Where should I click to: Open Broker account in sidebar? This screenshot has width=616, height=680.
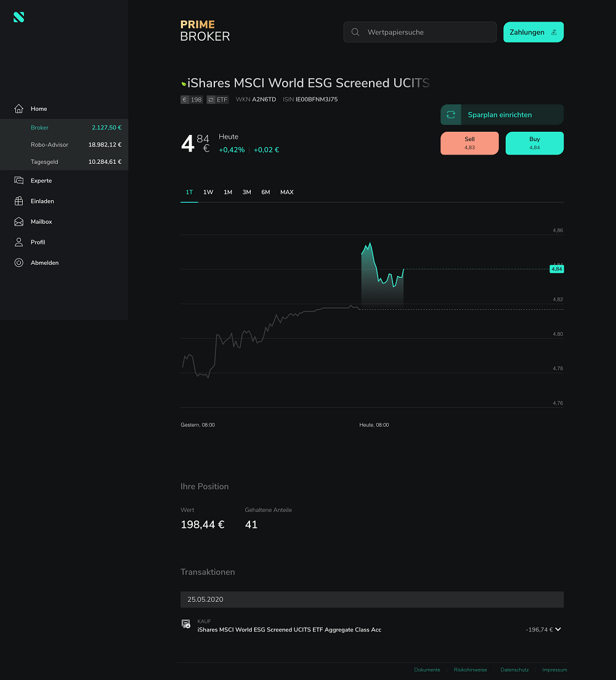64,127
